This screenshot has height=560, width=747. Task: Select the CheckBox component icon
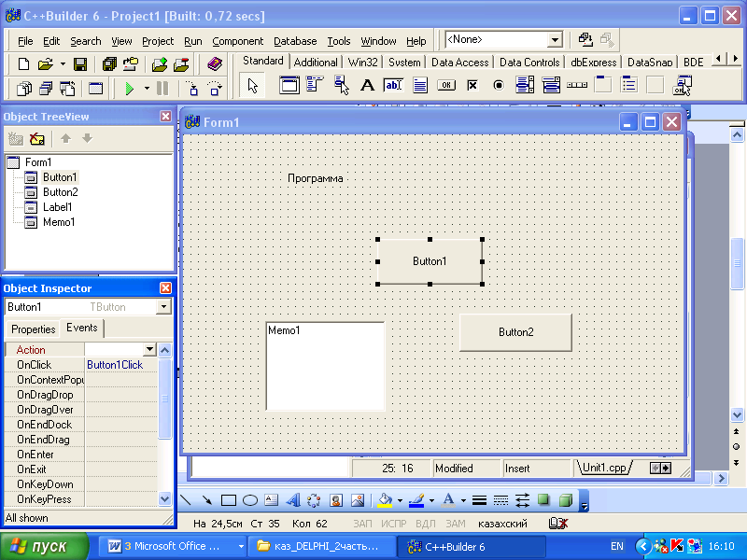click(472, 85)
